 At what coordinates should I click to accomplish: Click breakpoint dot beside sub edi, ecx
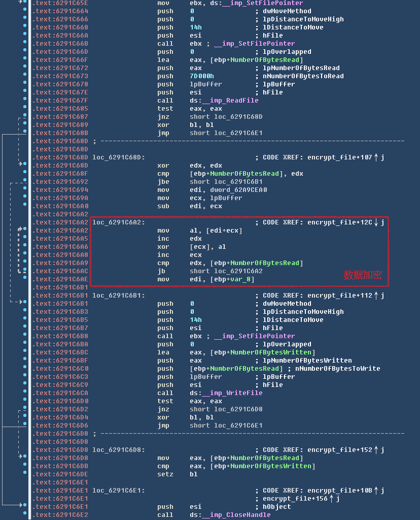25,206
